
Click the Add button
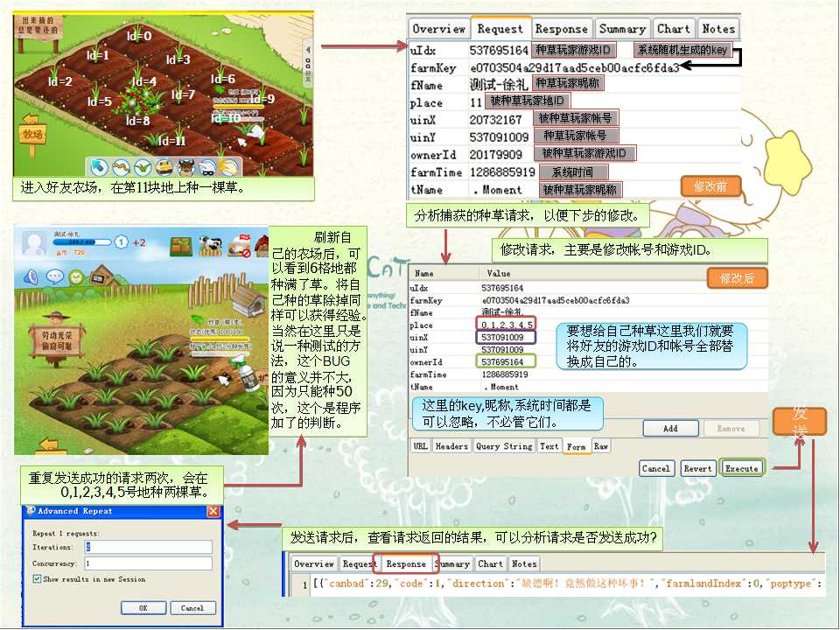(x=670, y=429)
